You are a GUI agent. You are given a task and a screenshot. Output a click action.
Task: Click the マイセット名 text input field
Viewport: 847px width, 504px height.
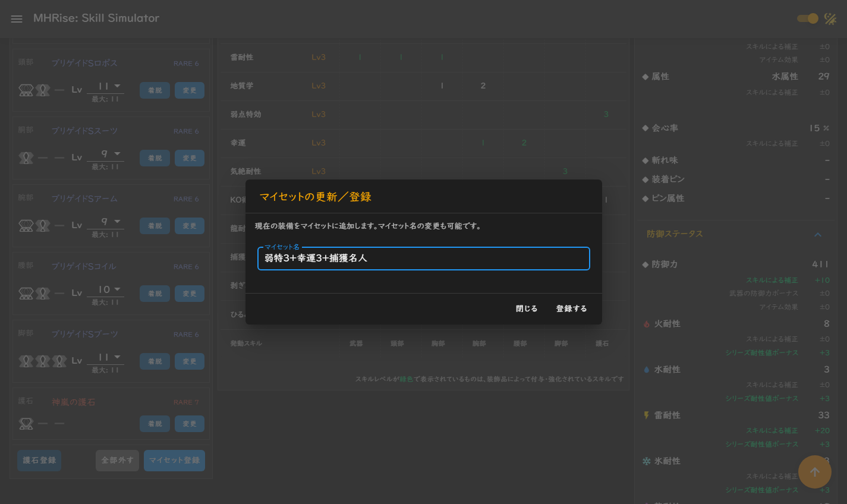click(x=423, y=259)
